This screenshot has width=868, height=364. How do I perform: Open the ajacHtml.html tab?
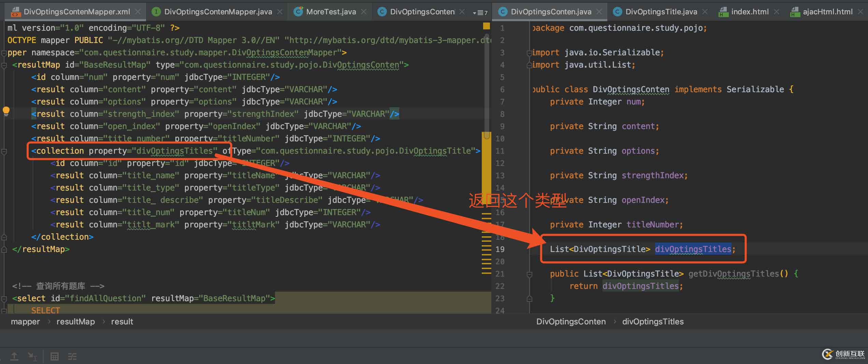tap(827, 12)
